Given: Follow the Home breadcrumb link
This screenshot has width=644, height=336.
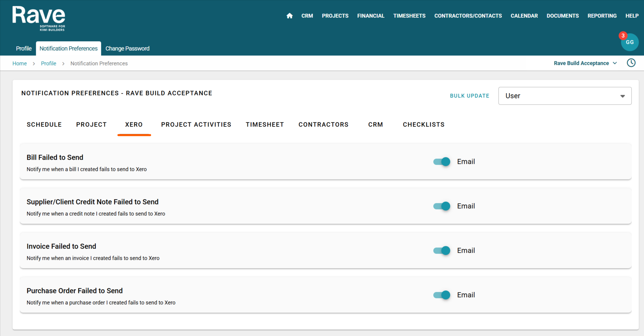Looking at the screenshot, I should coord(20,63).
